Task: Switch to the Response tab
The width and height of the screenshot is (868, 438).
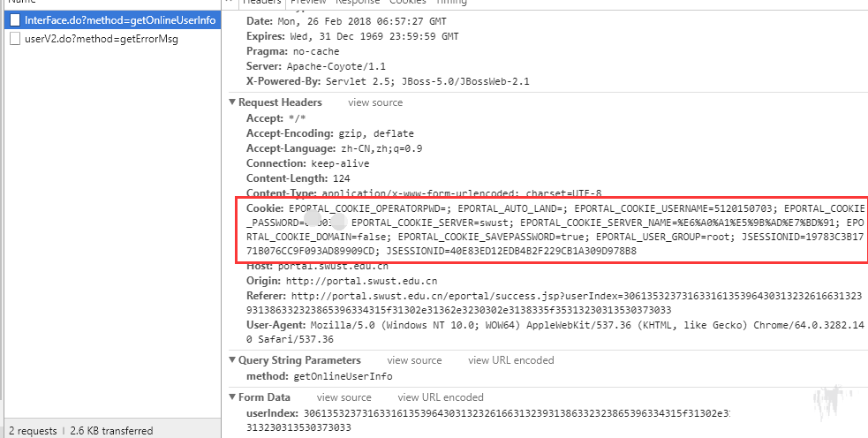Action: click(358, 3)
